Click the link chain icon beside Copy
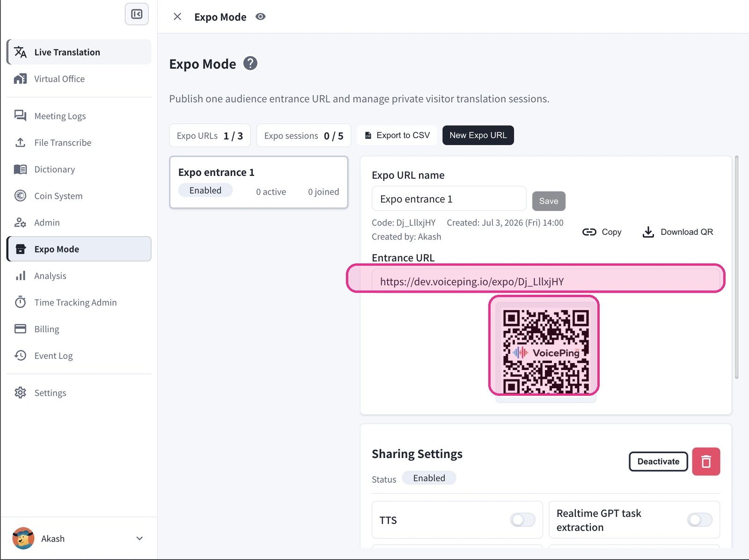Viewport: 749px width, 560px height. [589, 232]
